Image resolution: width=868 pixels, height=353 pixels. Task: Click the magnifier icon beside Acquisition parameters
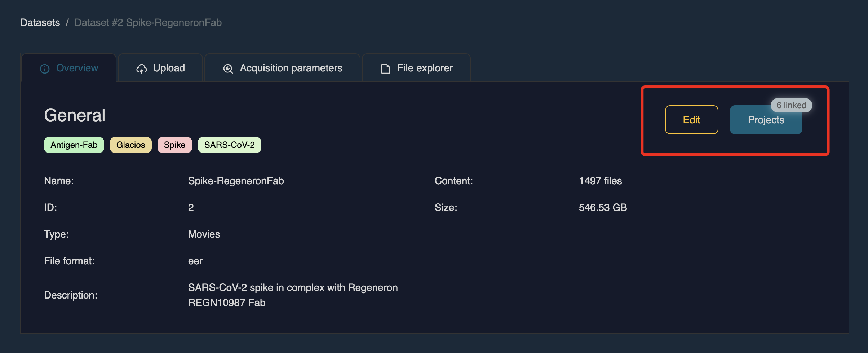coord(227,68)
